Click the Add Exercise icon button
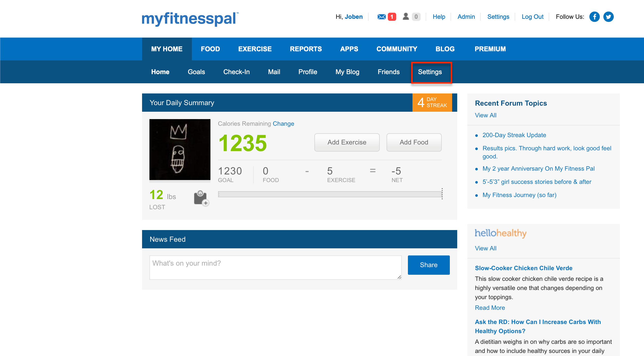Screen dimensions: 644x356 coord(347,142)
